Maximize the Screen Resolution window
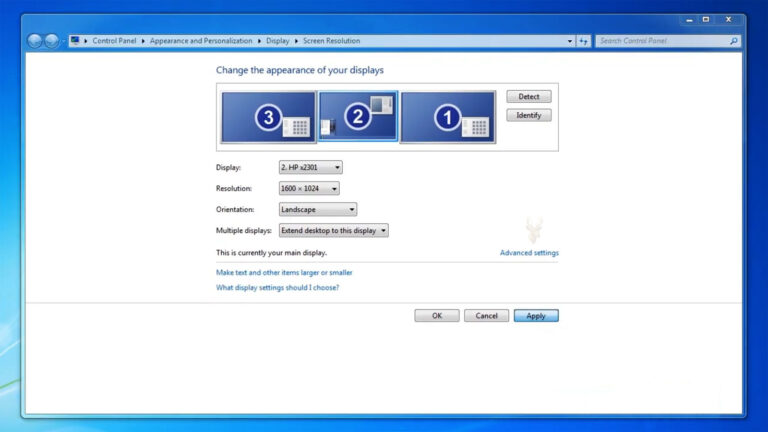The image size is (768, 432). pyautogui.click(x=706, y=20)
